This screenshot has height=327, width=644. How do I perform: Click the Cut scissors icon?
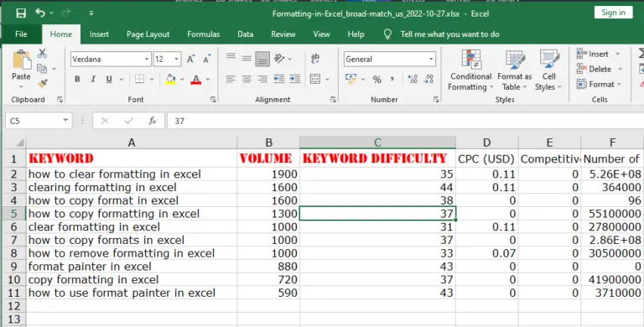pos(42,54)
